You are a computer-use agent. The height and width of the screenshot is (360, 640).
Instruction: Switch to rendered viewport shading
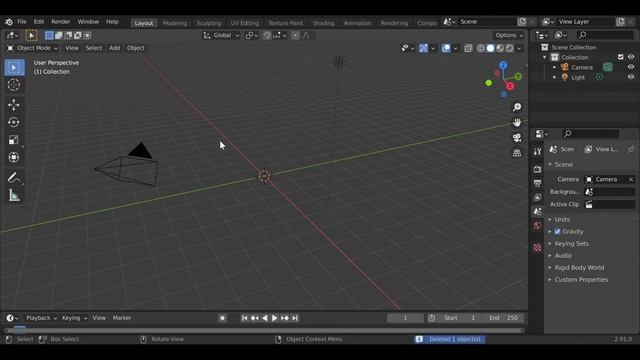tap(510, 48)
